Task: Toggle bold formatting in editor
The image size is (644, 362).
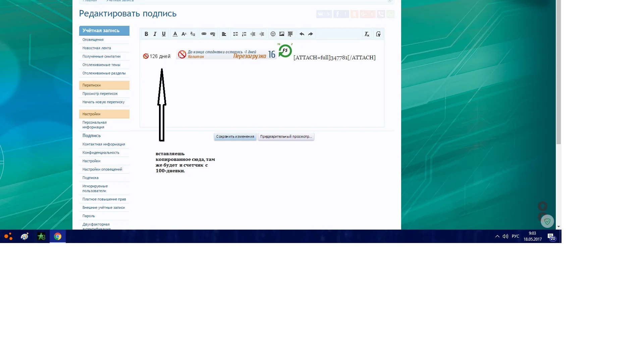Action: tap(146, 34)
